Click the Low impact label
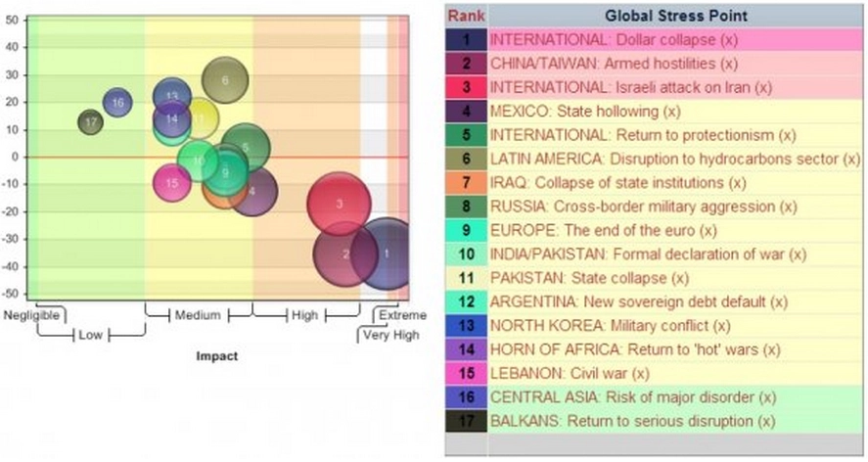The width and height of the screenshot is (868, 462). [90, 335]
